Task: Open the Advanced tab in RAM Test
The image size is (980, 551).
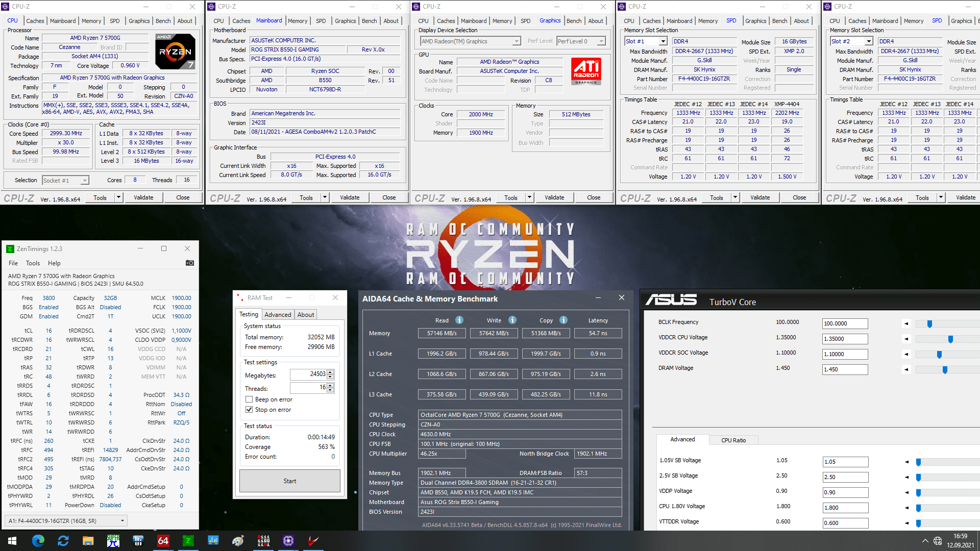Action: (x=278, y=315)
